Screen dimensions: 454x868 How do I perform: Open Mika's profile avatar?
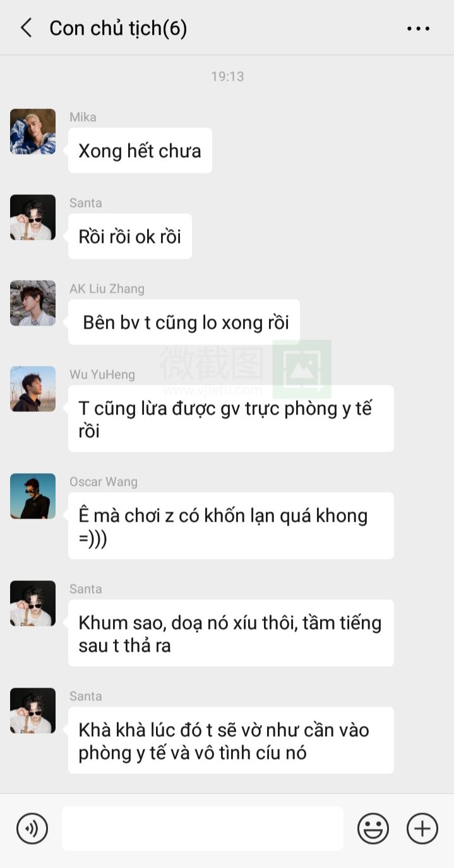33,132
